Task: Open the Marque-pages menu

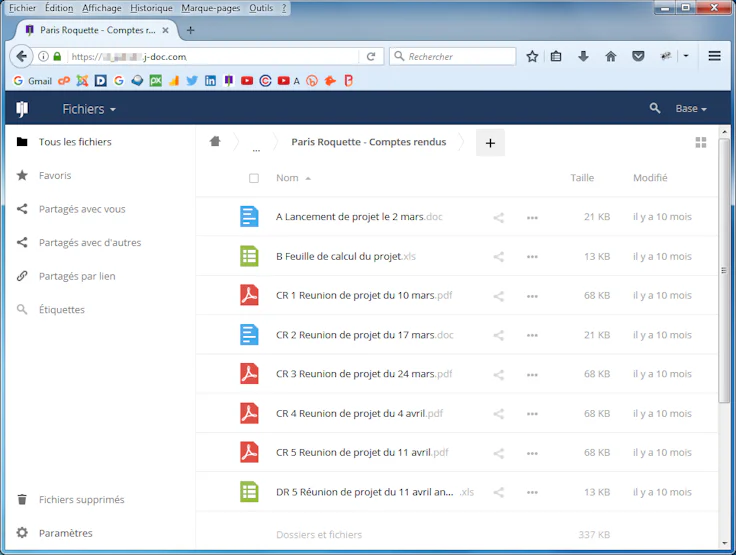Action: pos(210,8)
